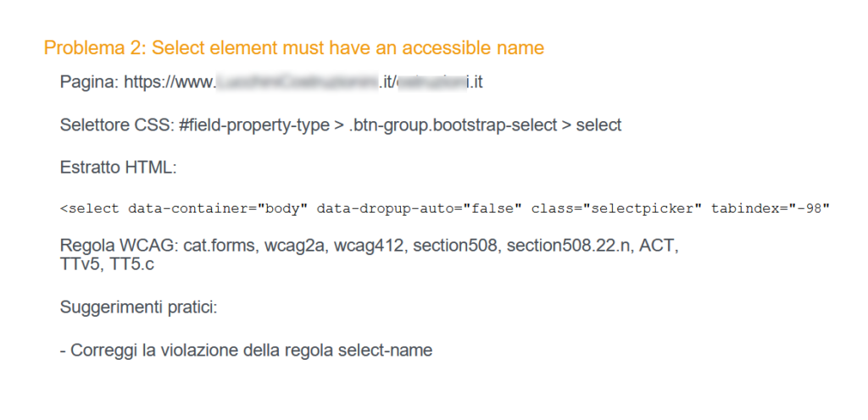Viewport: 868px width, 420px height.
Task: Click the 'Correggi la violazione' suggestion line
Action: (x=246, y=351)
